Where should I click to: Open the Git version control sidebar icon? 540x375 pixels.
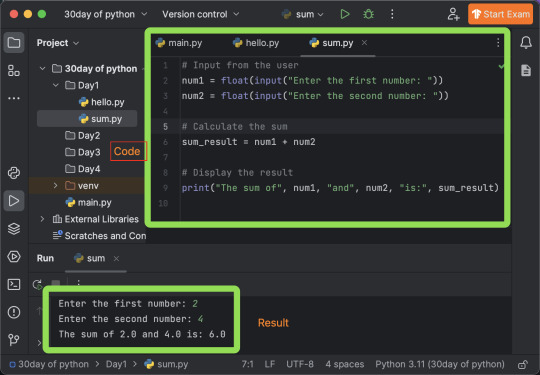(14, 340)
